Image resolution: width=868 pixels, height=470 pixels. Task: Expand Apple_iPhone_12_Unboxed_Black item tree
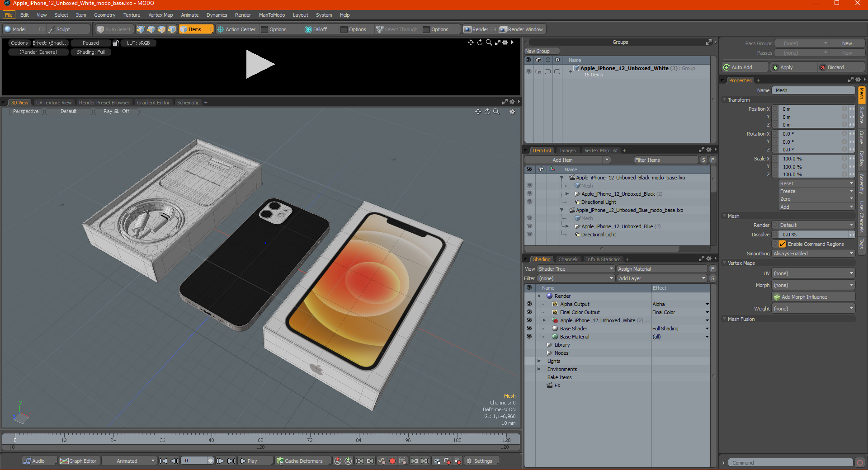567,194
